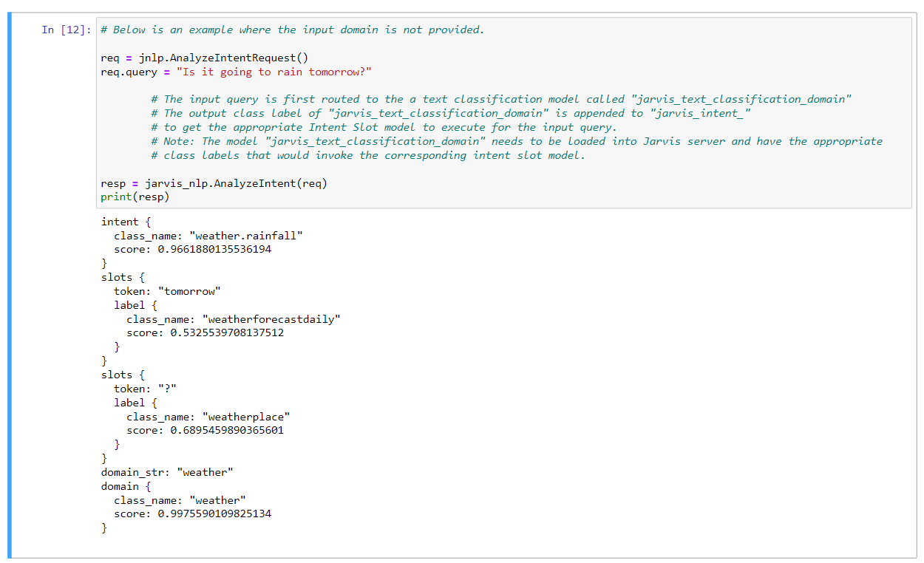Click the comment about input domain not provided
Screen dimensions: 924x563
click(293, 30)
